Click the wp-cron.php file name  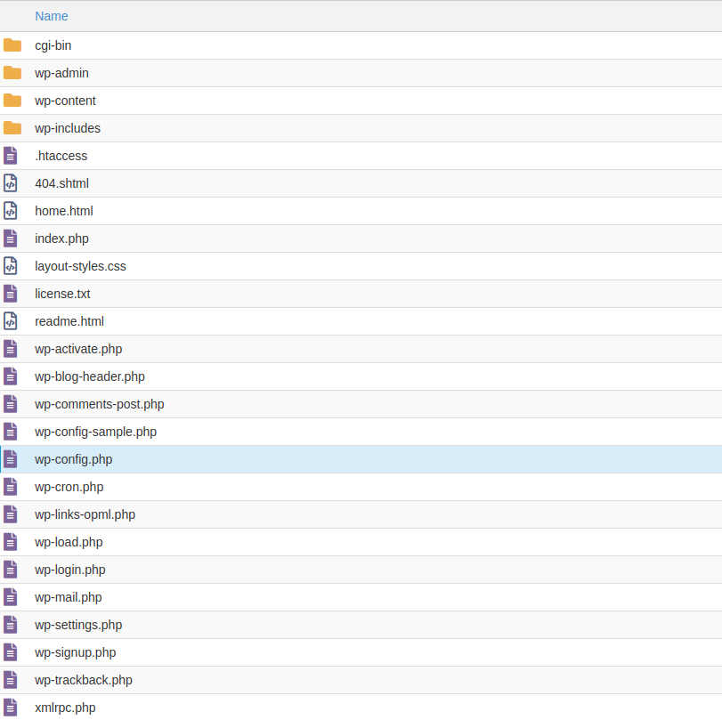tap(69, 487)
